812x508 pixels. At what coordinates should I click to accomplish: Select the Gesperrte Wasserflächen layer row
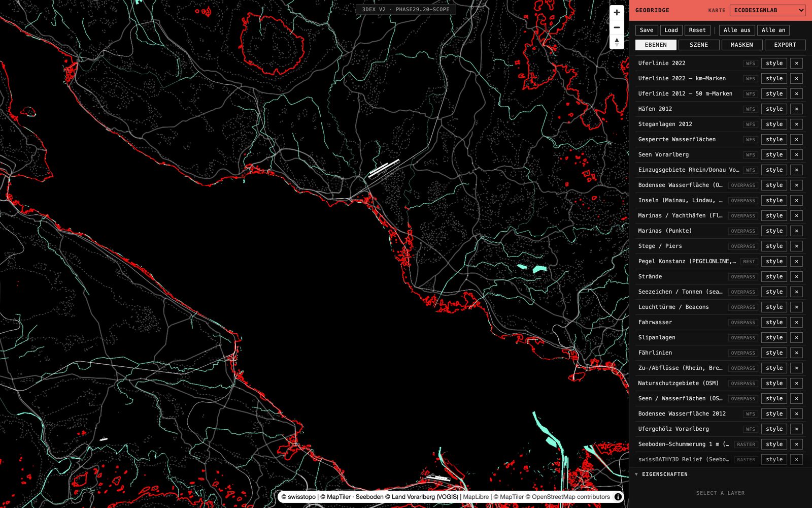(721, 139)
